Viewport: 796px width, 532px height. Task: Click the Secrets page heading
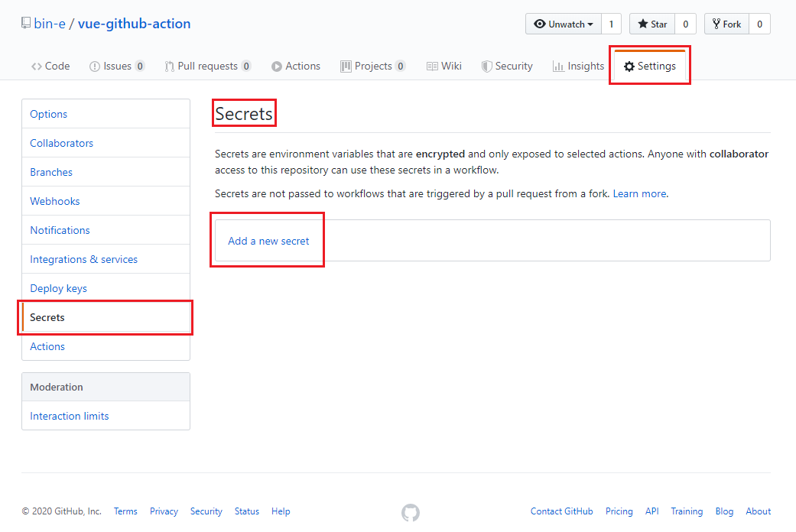[244, 114]
